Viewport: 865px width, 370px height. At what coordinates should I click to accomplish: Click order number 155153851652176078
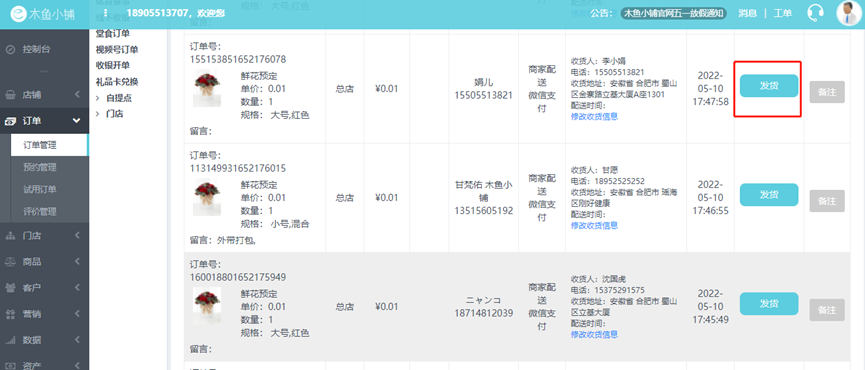pyautogui.click(x=238, y=59)
